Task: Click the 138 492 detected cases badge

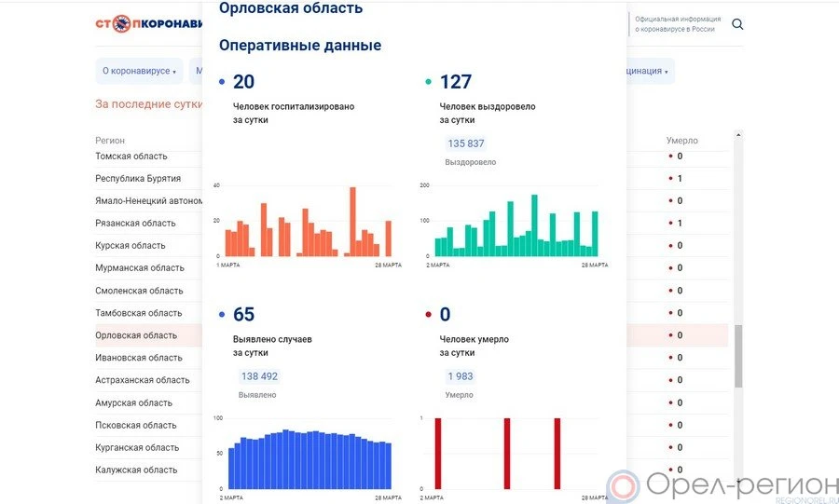Action: 259,376
